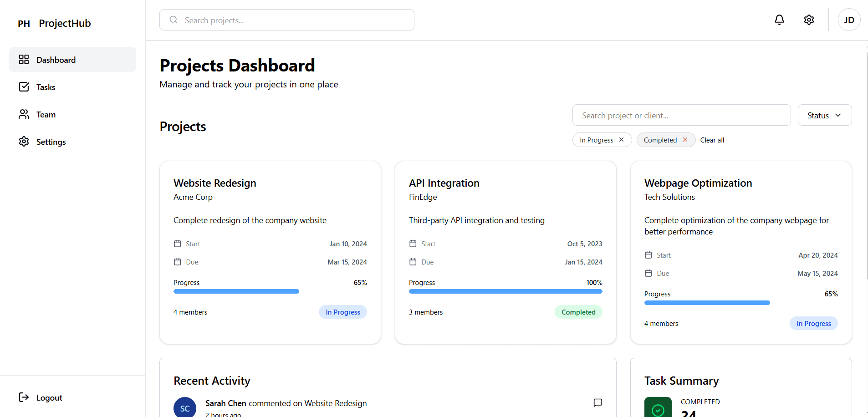Click the Clear all filters link

point(712,140)
